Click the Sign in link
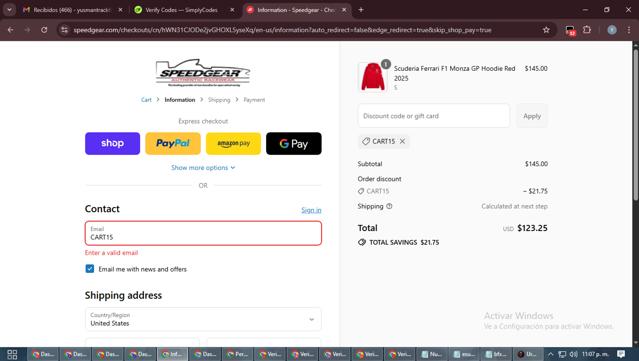Viewport: 639px width, 361px height. [311, 210]
